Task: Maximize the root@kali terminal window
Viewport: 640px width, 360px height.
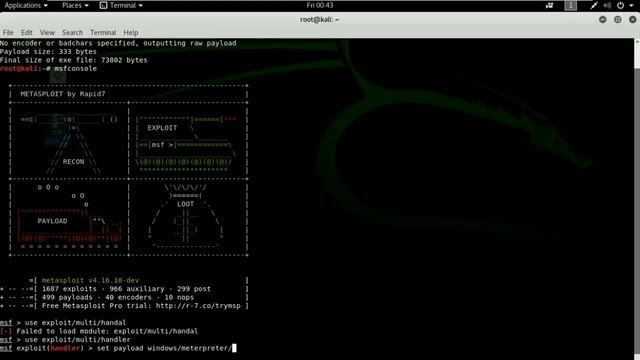Action: tap(618, 19)
